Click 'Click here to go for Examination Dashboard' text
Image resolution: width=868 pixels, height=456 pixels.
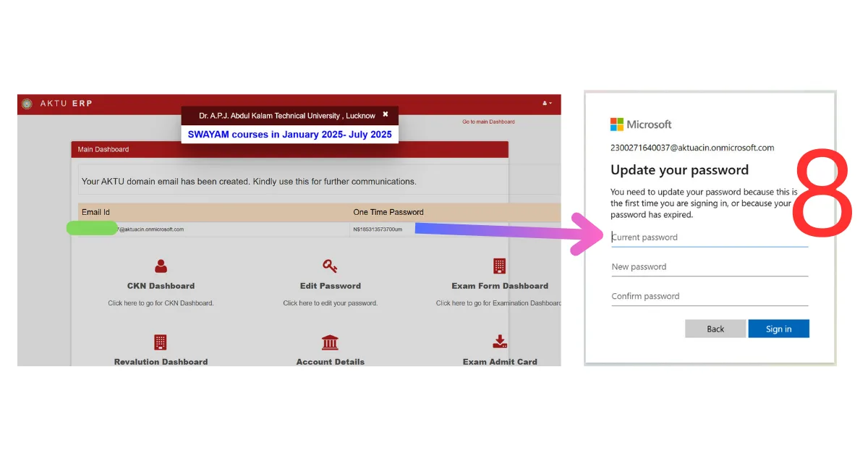tap(498, 303)
